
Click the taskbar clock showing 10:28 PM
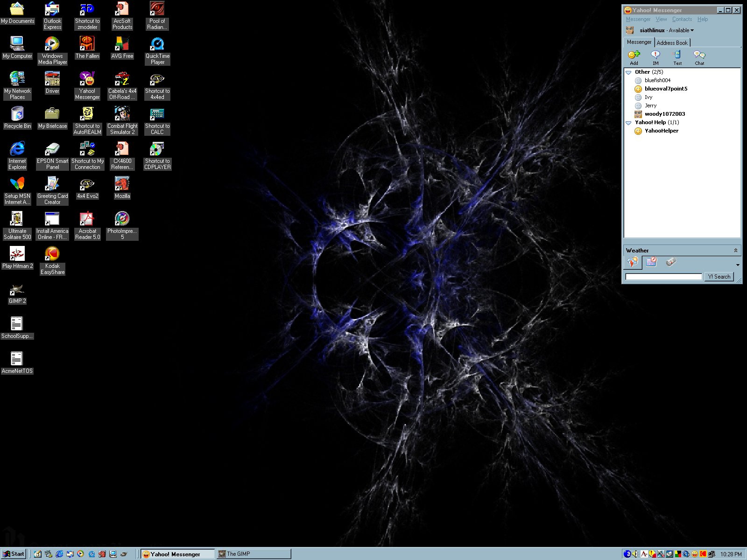point(731,554)
